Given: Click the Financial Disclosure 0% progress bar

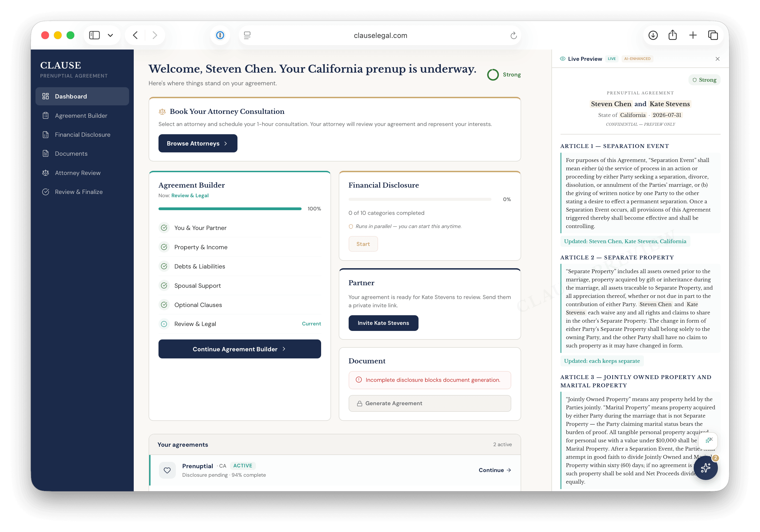Looking at the screenshot, I should point(420,199).
